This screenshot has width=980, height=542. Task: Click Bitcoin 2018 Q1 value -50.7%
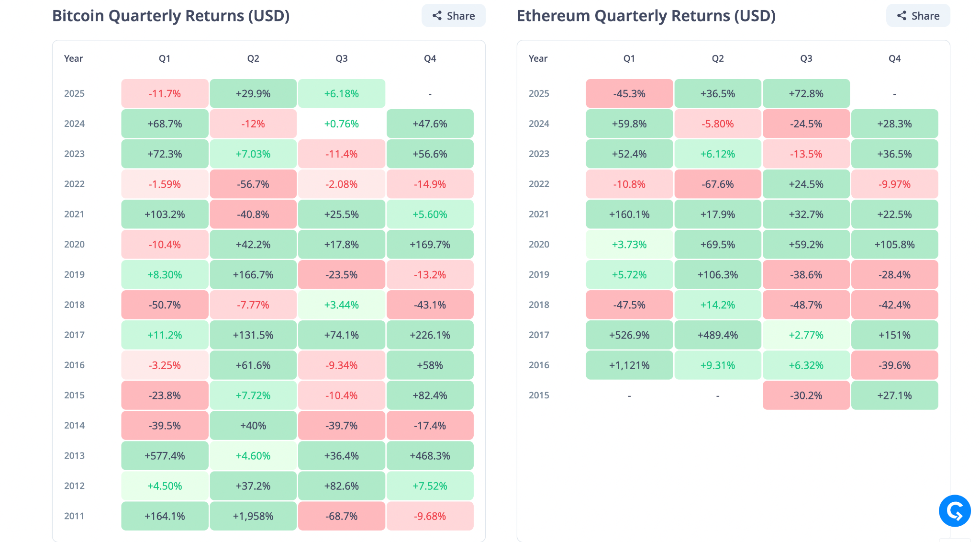coord(165,305)
